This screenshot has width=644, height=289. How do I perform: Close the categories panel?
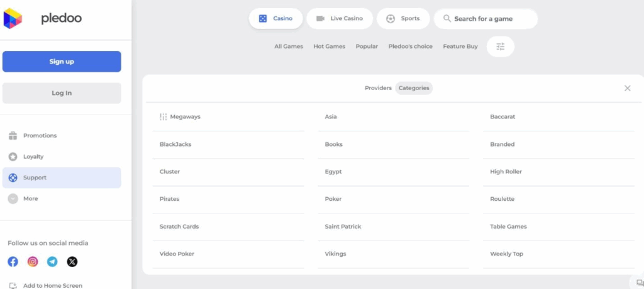click(627, 88)
